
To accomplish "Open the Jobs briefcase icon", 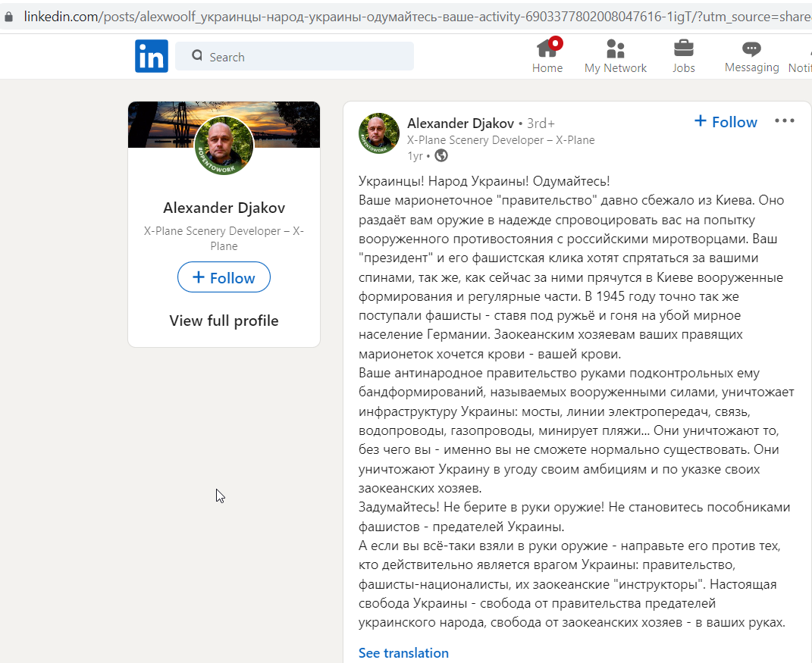I will (x=684, y=48).
